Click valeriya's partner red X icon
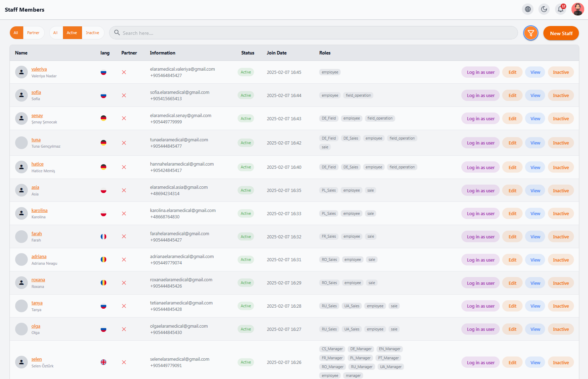Screen dimensions: 588x379 point(124,72)
